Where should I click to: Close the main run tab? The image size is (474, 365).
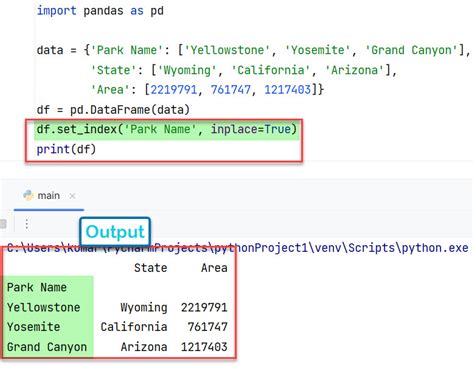tap(72, 196)
